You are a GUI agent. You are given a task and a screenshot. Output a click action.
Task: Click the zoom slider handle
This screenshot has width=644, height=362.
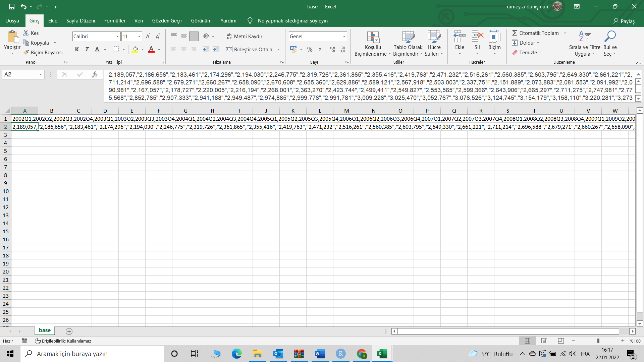[598, 341]
